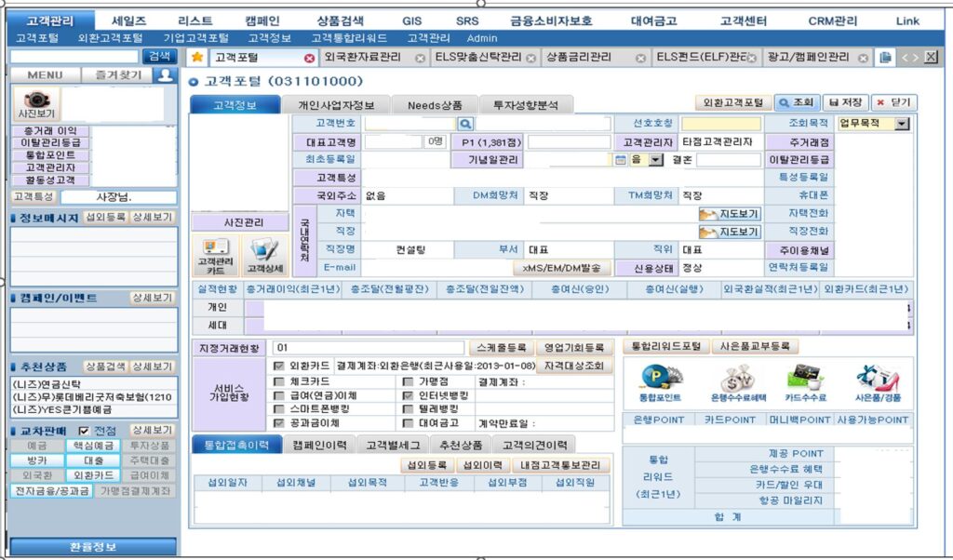This screenshot has width=953, height=560.
Task: Toggle the 급여(연금)이체 checkbox
Action: pyautogui.click(x=279, y=395)
